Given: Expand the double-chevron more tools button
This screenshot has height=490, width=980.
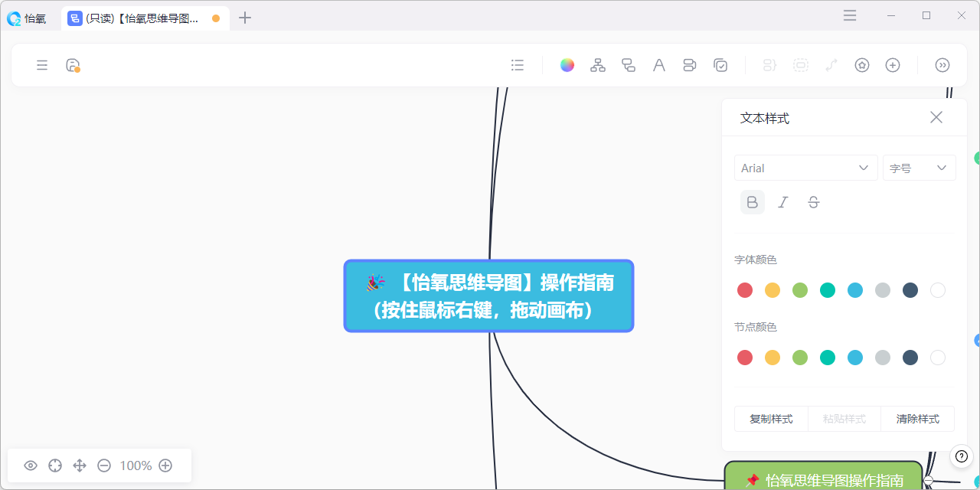Looking at the screenshot, I should pyautogui.click(x=942, y=65).
